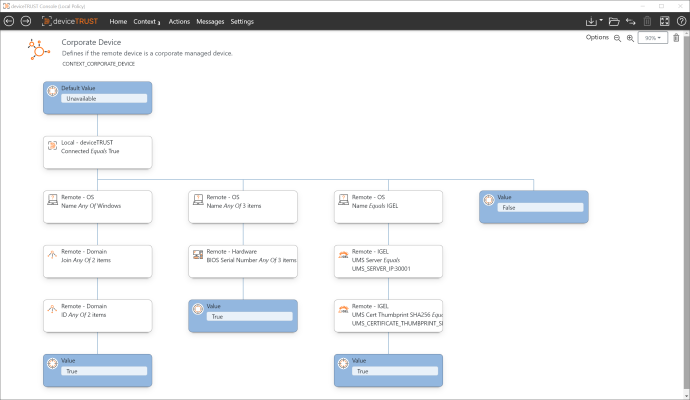Screen dimensions: 690x400
Task: Open the Options link
Action: (597, 37)
